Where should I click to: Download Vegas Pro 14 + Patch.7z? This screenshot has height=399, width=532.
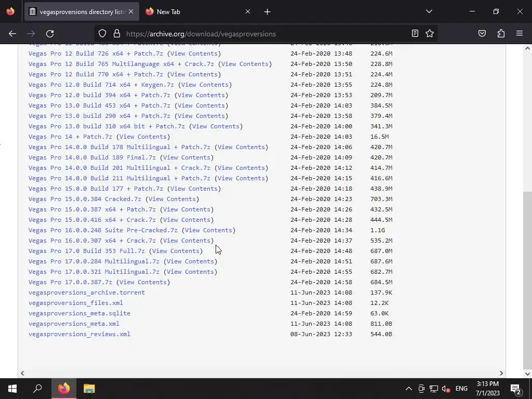[x=70, y=137]
